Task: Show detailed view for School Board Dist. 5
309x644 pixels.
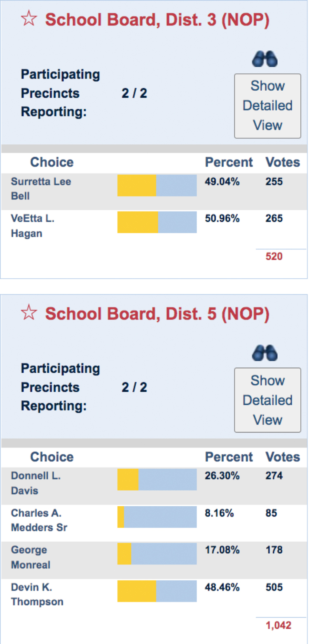Action: point(267,400)
